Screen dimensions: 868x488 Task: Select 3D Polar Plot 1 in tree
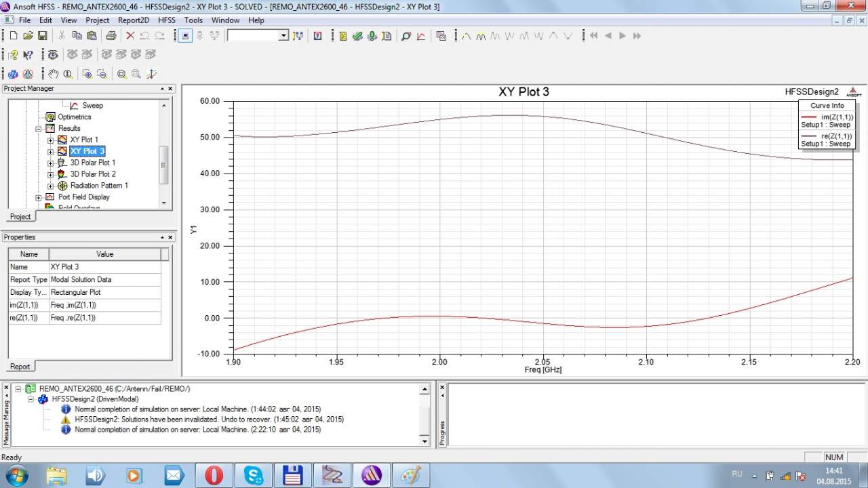[93, 163]
